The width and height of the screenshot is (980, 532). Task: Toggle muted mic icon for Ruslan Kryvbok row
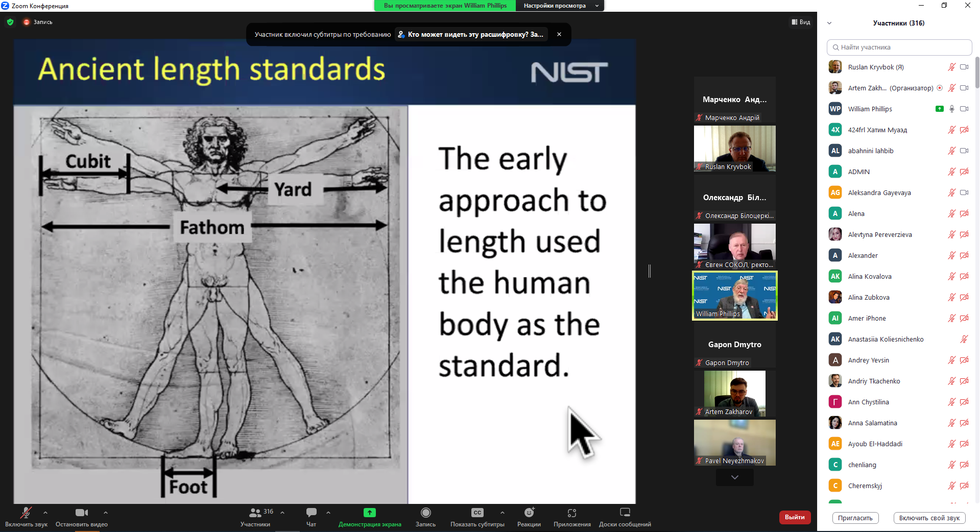tap(951, 67)
